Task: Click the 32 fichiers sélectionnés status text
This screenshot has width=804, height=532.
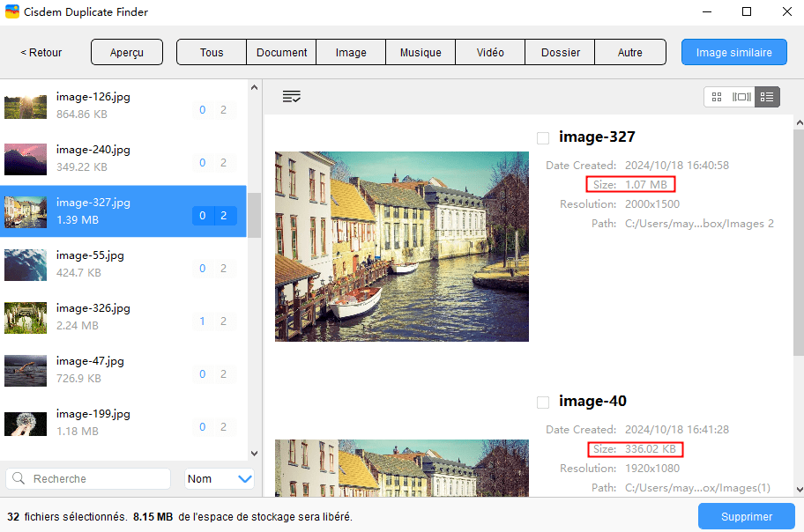Action: point(67,517)
